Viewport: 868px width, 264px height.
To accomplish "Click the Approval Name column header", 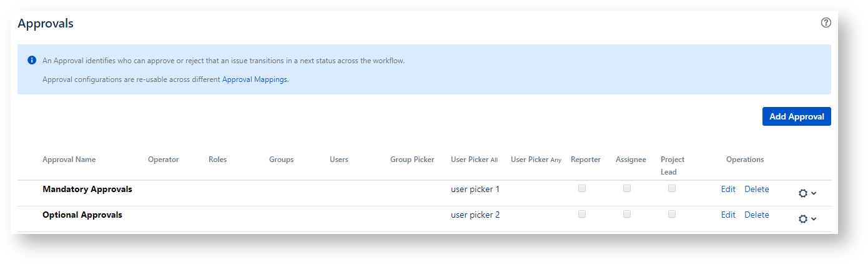I will coord(69,160).
